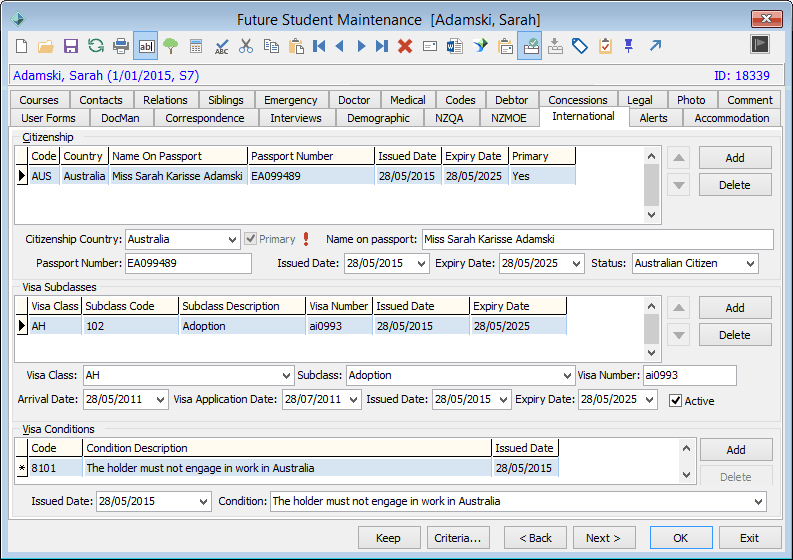Open the Medical tab
Viewport: 793px width, 560px height.
point(408,100)
